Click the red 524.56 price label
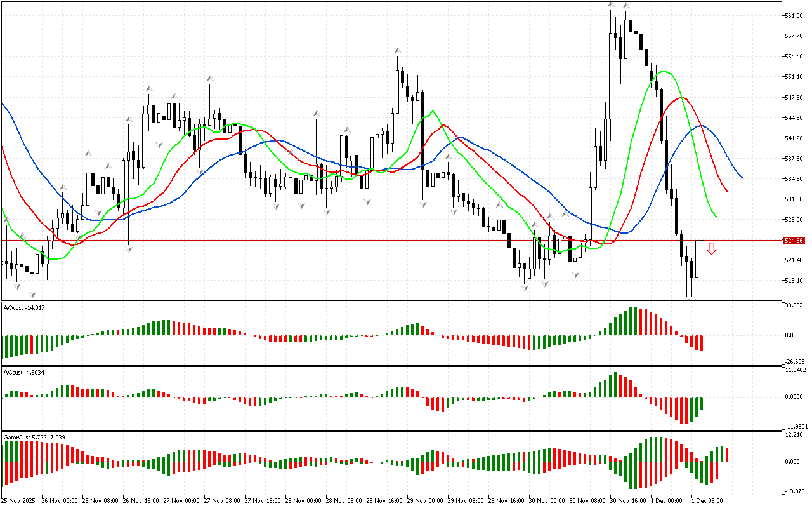812x508 pixels. (x=794, y=241)
